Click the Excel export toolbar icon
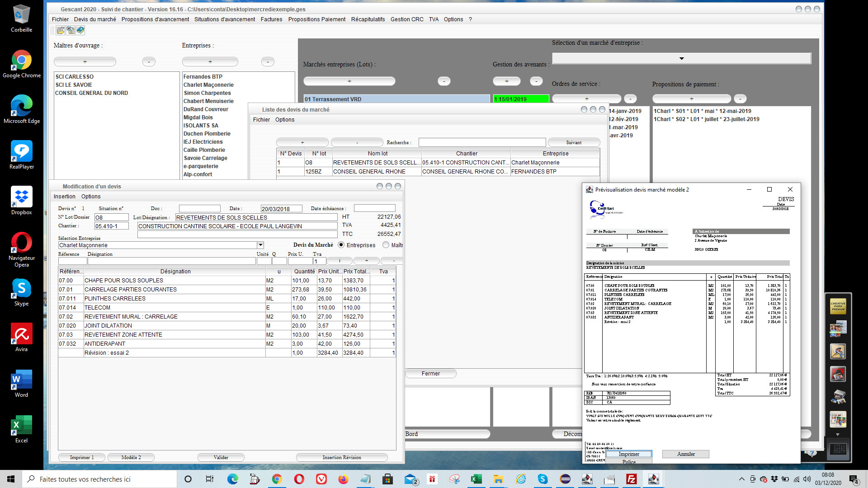Screen dimensions: 868x488 click(x=71, y=30)
